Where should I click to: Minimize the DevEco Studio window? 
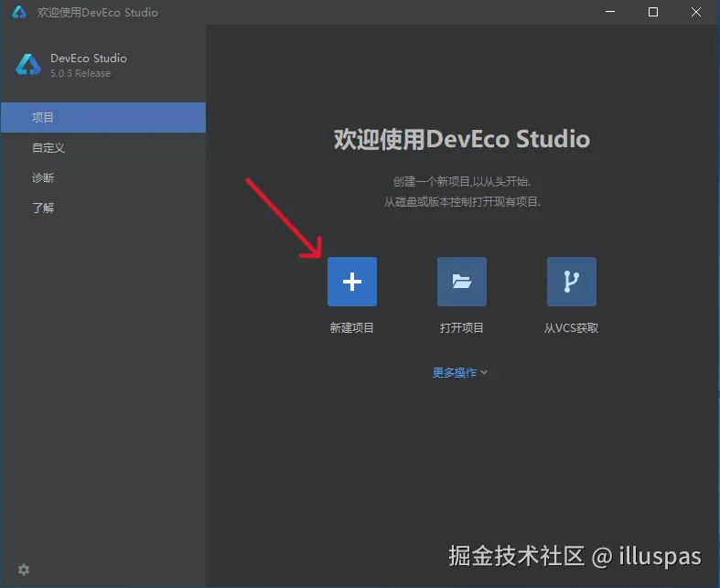pos(610,12)
